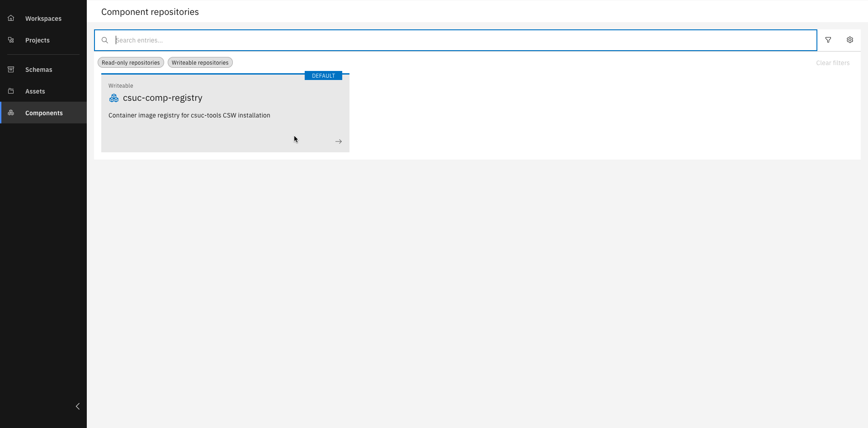Click the Schemas archive icon
Screen dimensions: 868x428
click(x=11, y=69)
